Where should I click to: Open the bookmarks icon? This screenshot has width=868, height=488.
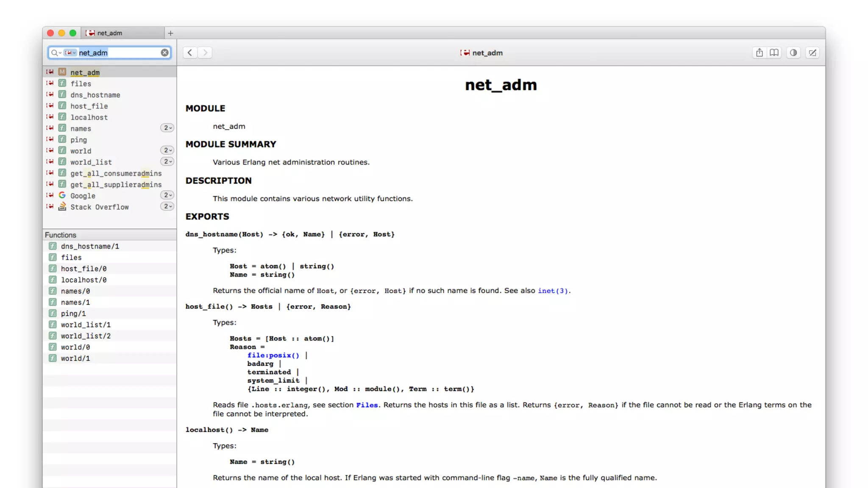point(774,53)
